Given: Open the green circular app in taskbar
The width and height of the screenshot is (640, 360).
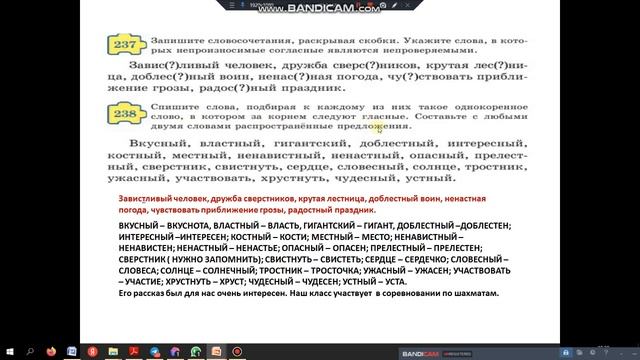Looking at the screenshot, I should (x=196, y=351).
